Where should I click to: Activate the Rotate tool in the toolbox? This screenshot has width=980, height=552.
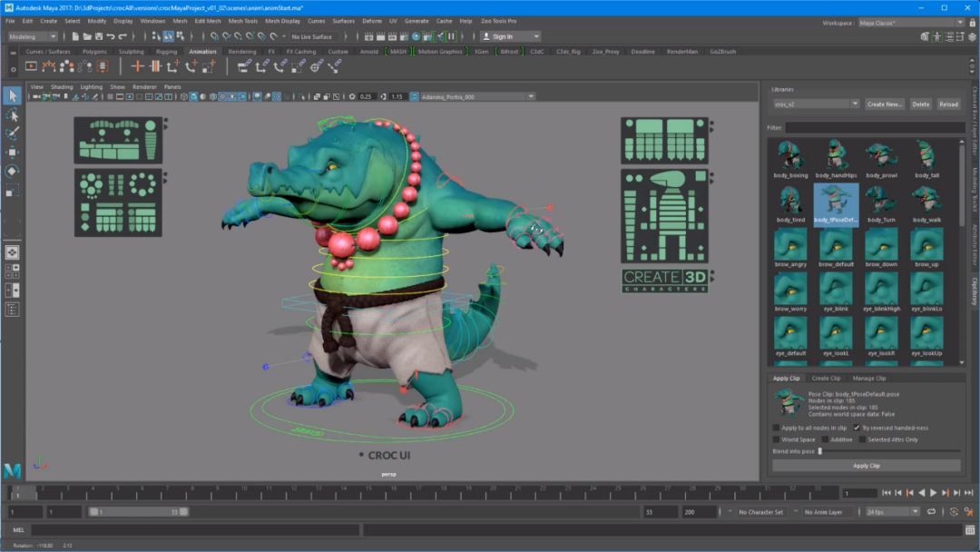(12, 172)
